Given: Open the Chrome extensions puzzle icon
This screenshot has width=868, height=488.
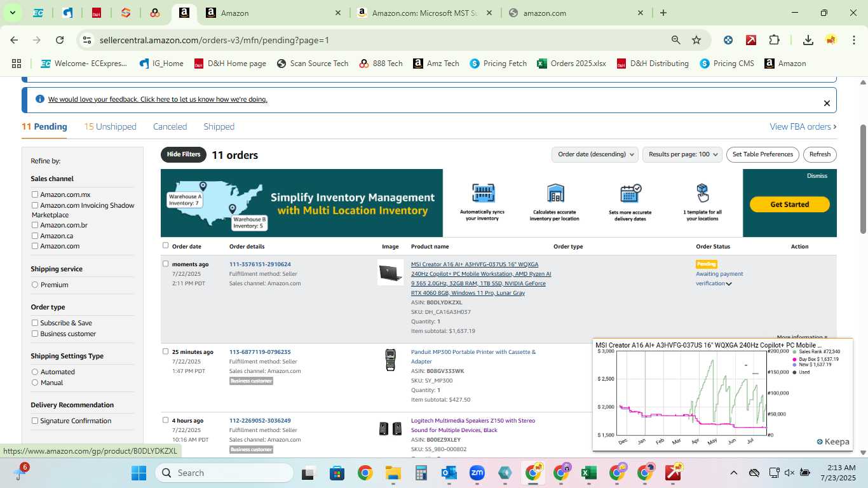Looking at the screenshot, I should (x=774, y=40).
